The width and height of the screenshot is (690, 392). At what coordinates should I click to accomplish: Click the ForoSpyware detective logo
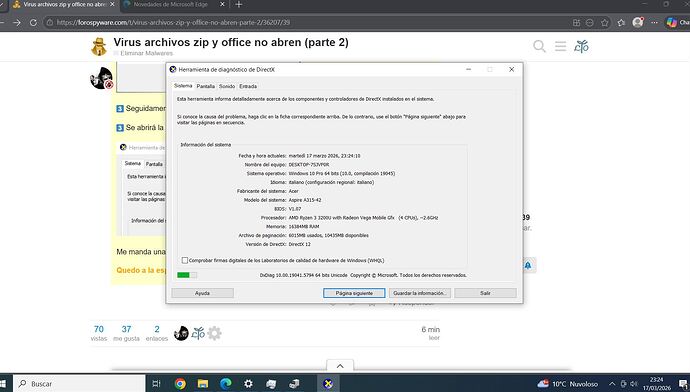click(x=99, y=47)
